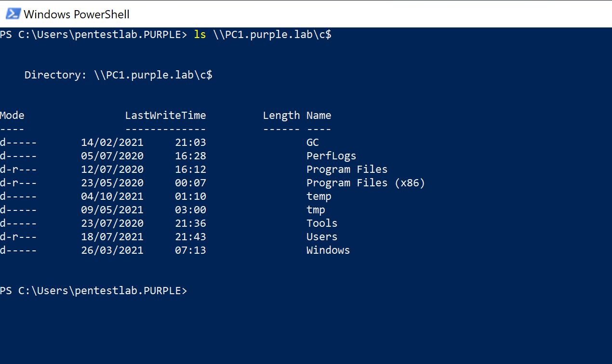Select the temp directory name

point(319,196)
